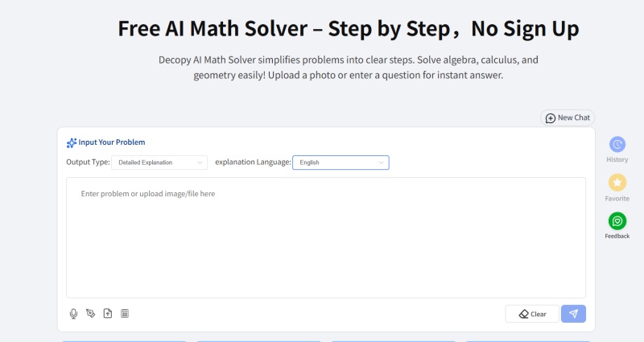The height and width of the screenshot is (342, 644).
Task: Start a New Chat
Action: pyautogui.click(x=568, y=117)
